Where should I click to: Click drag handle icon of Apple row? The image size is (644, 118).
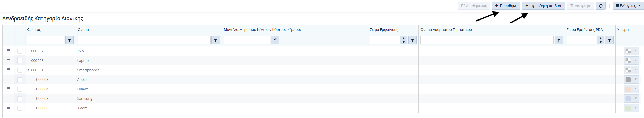(9, 79)
